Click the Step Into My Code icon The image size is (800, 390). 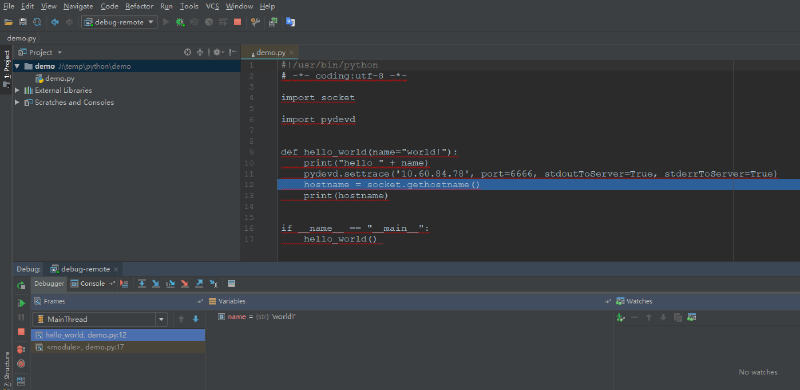pyautogui.click(x=170, y=284)
